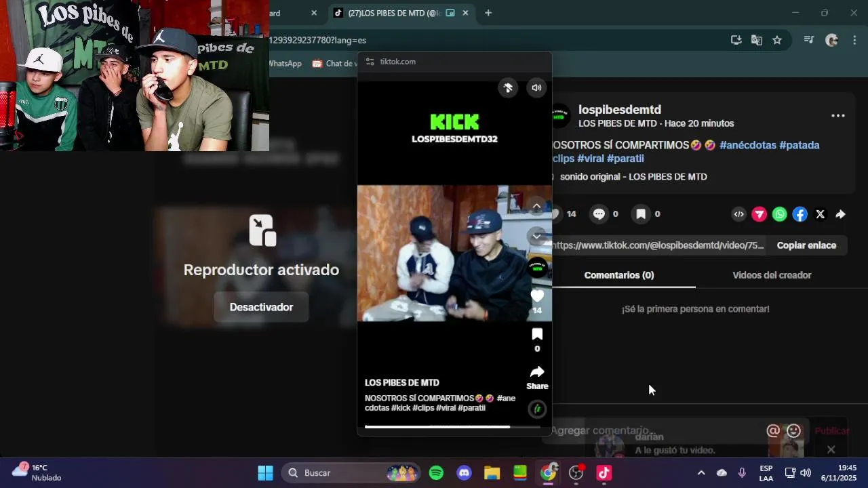Click picture-in-picture indicator on the tab

pos(450,13)
